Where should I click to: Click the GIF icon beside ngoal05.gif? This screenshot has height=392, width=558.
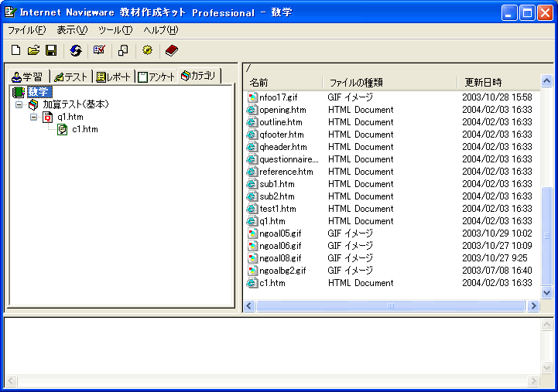point(252,233)
